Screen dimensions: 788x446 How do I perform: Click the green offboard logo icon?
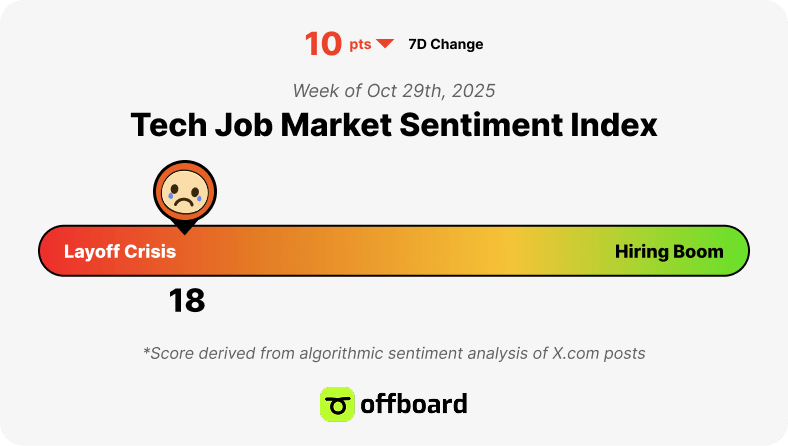337,404
